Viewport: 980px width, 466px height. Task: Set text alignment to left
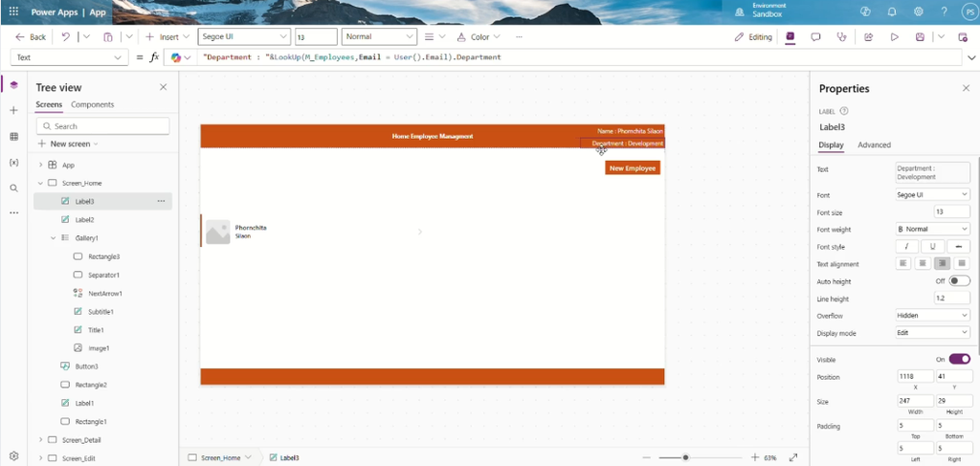[903, 263]
